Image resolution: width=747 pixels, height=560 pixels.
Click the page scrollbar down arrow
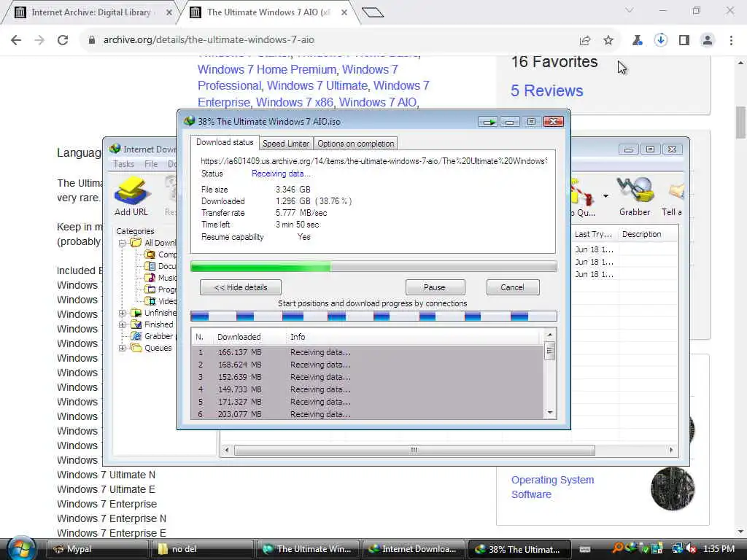coord(741,532)
